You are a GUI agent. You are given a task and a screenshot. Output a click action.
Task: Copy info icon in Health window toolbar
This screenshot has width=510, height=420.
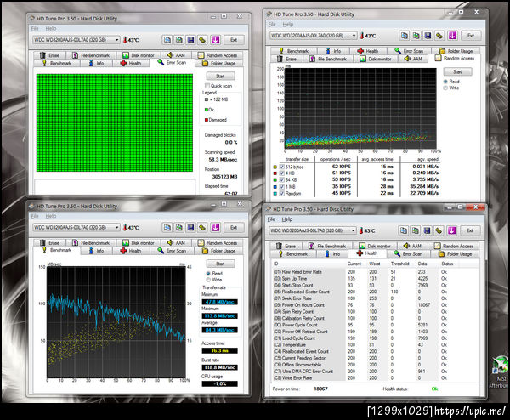[x=403, y=230]
